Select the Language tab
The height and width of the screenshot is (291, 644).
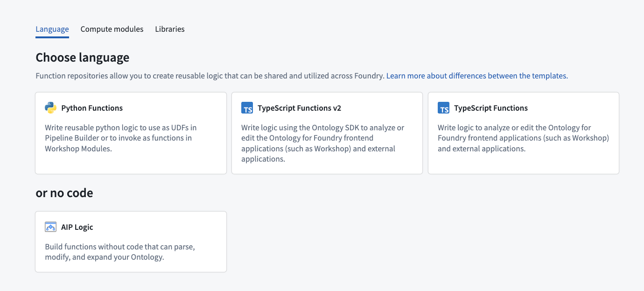pos(52,29)
